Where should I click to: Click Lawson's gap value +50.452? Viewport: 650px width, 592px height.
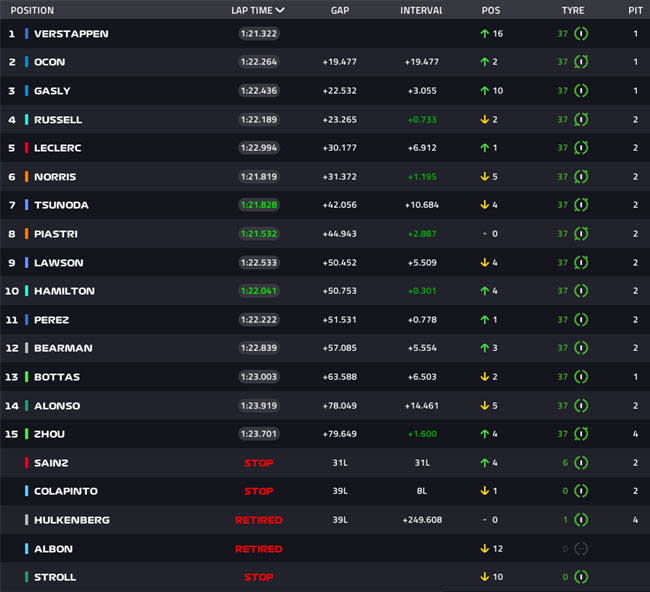click(x=340, y=263)
